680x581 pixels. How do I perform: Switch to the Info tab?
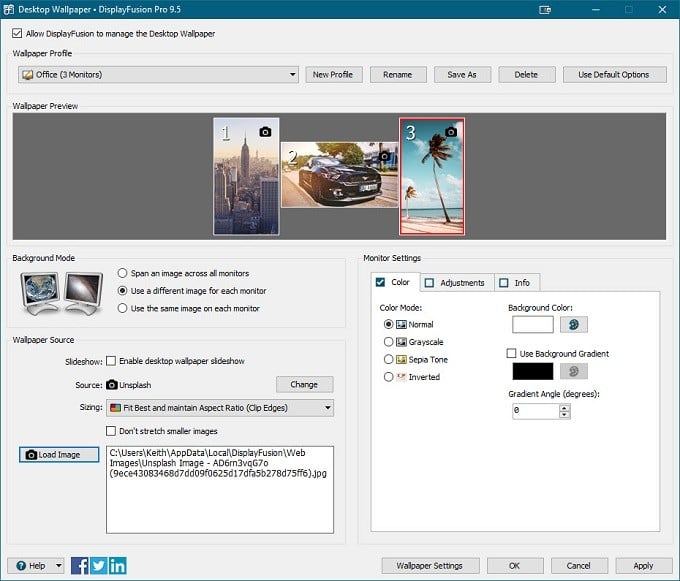[515, 283]
